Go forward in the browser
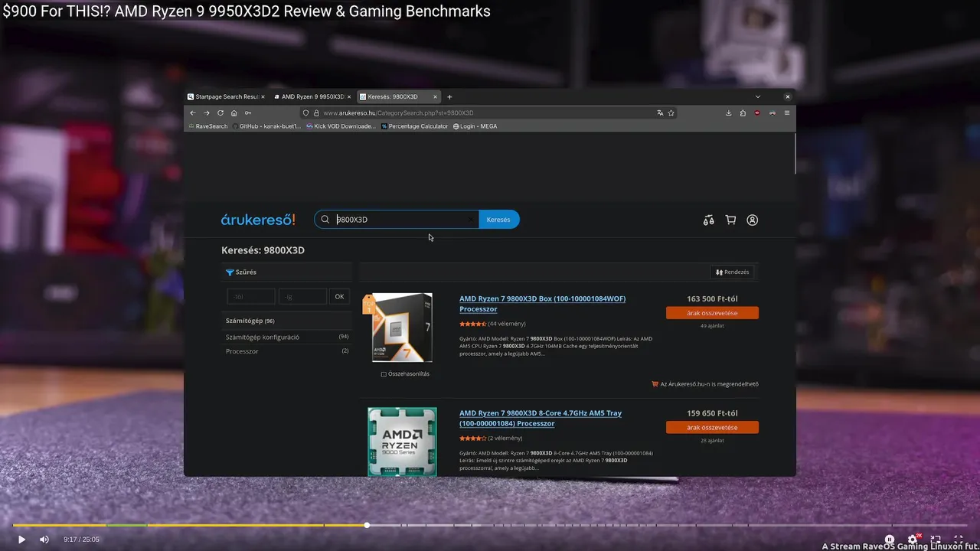The height and width of the screenshot is (551, 980). 207,112
